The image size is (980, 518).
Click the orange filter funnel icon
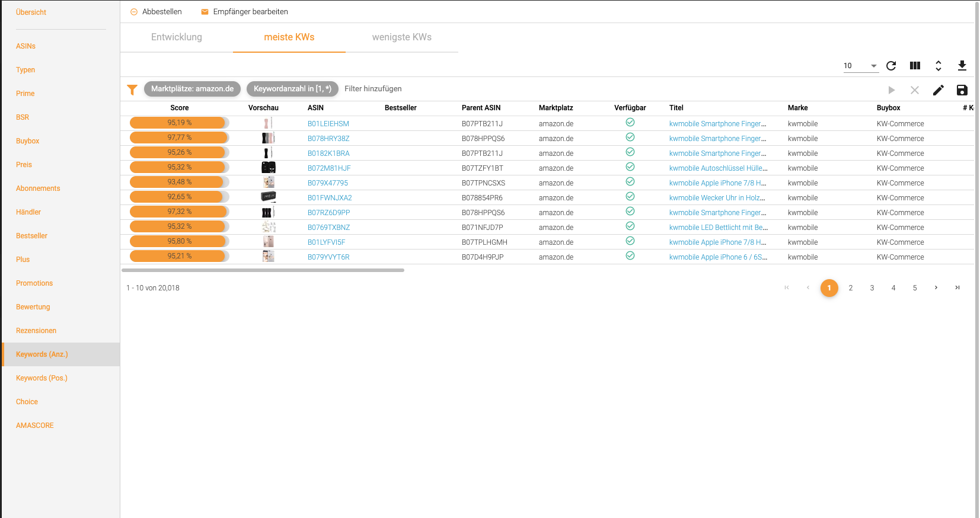tap(132, 89)
